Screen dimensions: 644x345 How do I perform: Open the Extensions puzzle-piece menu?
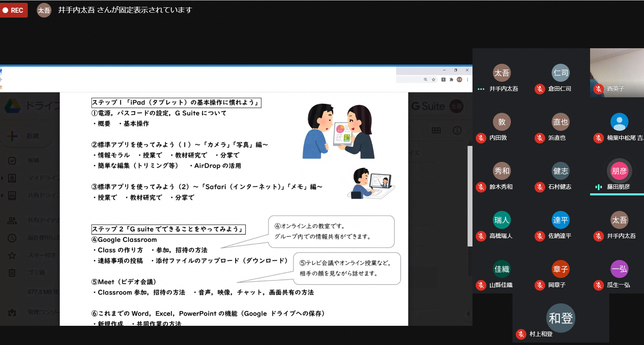click(451, 80)
